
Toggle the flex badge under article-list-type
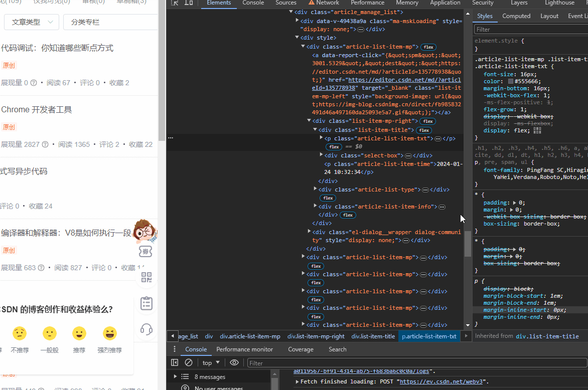328,198
